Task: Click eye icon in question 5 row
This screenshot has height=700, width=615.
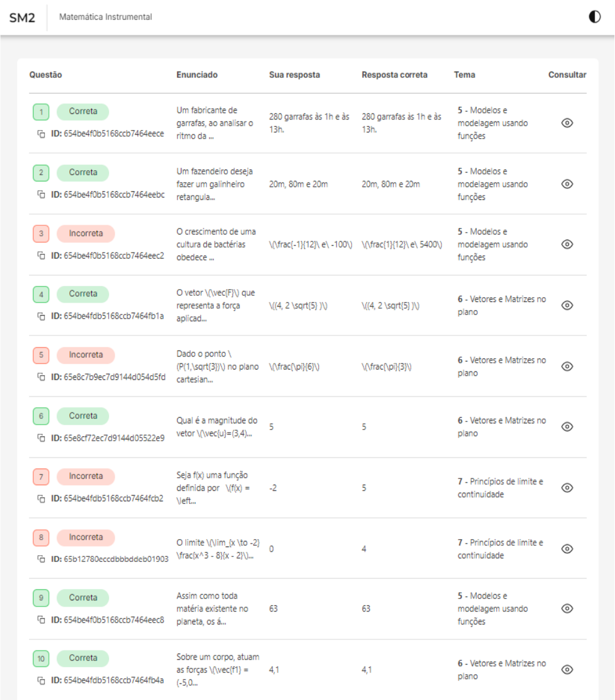Action: pyautogui.click(x=567, y=366)
